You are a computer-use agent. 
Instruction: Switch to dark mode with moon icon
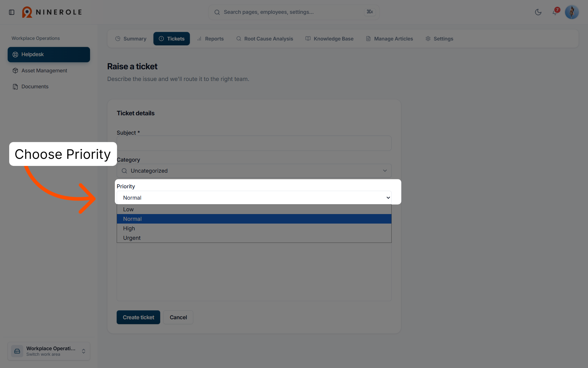tap(538, 12)
